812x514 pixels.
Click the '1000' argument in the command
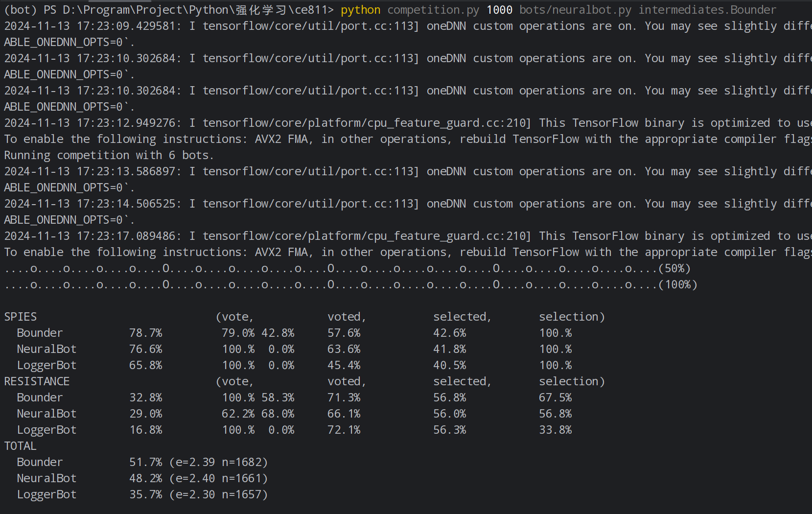tap(499, 10)
